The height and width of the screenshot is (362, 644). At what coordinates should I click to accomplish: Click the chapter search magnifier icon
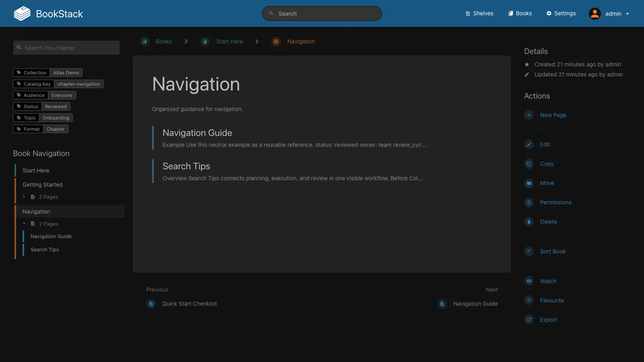[x=19, y=47]
